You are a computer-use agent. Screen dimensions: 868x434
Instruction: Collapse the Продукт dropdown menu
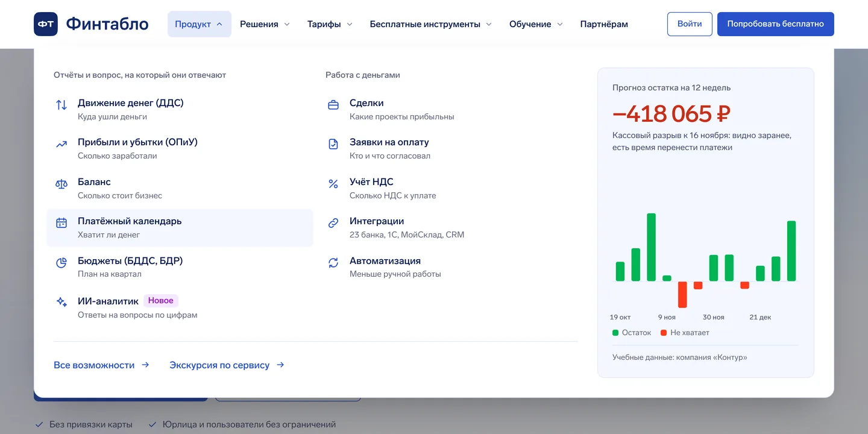click(200, 24)
